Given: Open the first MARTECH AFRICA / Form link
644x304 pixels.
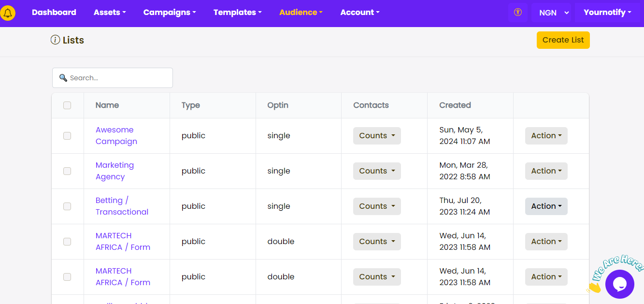Looking at the screenshot, I should 123,242.
